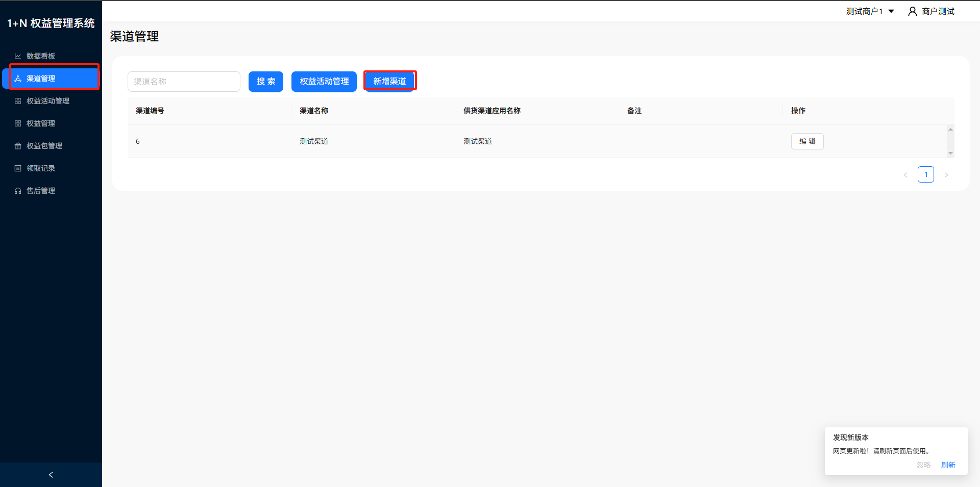The image size is (980, 487).
Task: Click the 权益活动管理 sidebar grid icon
Action: (x=18, y=101)
